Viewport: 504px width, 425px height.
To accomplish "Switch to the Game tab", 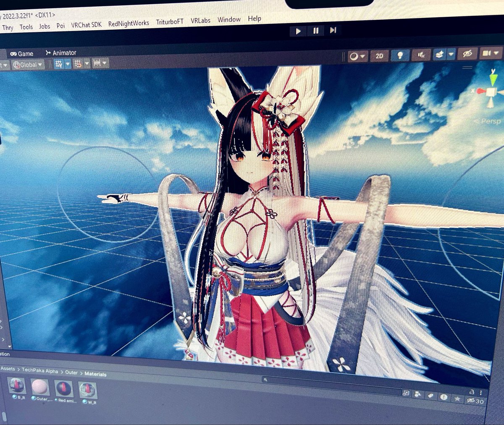I will pyautogui.click(x=22, y=54).
